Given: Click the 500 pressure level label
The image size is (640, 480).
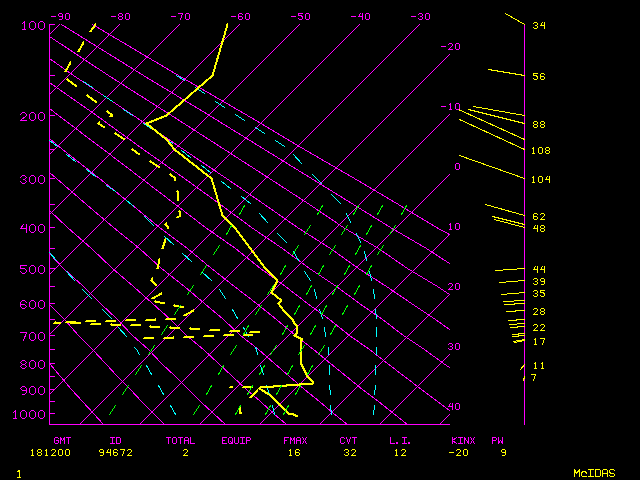Looking at the screenshot, I should [x=34, y=270].
